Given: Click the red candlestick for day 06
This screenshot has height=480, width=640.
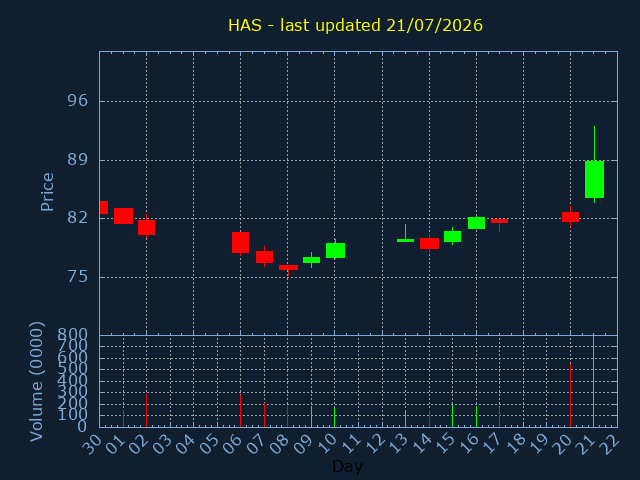Looking at the screenshot, I should coord(240,242).
